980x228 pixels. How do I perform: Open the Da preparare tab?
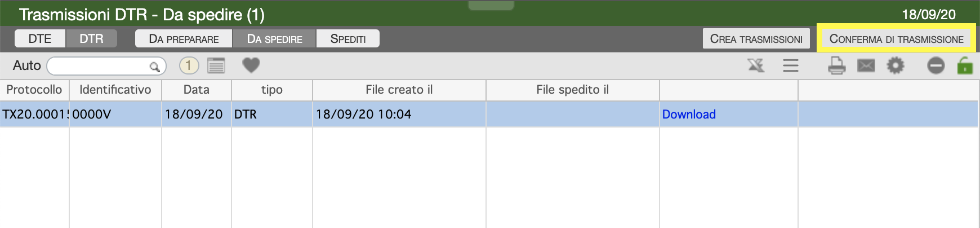[x=184, y=38]
